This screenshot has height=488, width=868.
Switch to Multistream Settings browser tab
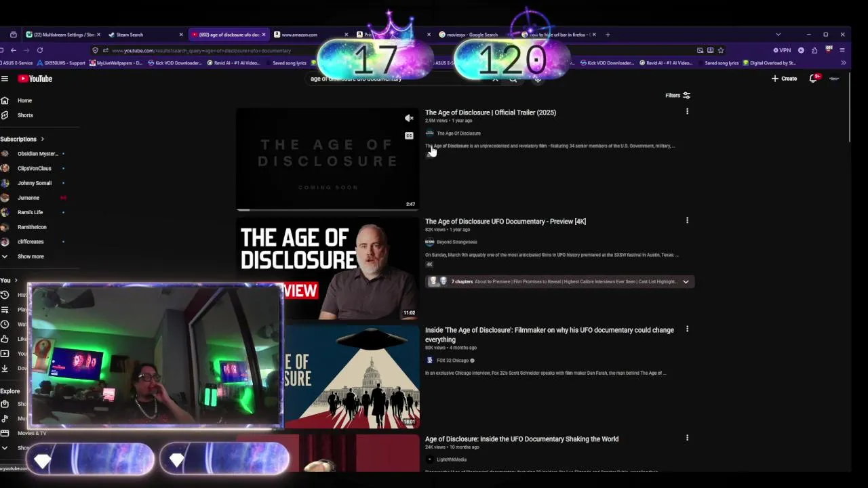tap(62, 35)
